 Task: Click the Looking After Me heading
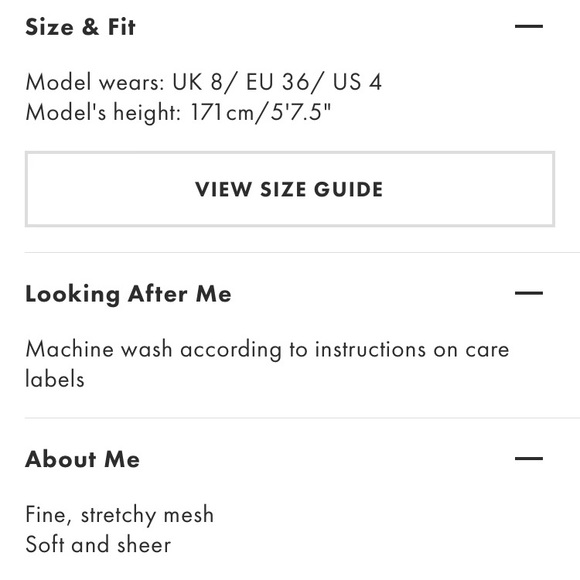coord(128,294)
